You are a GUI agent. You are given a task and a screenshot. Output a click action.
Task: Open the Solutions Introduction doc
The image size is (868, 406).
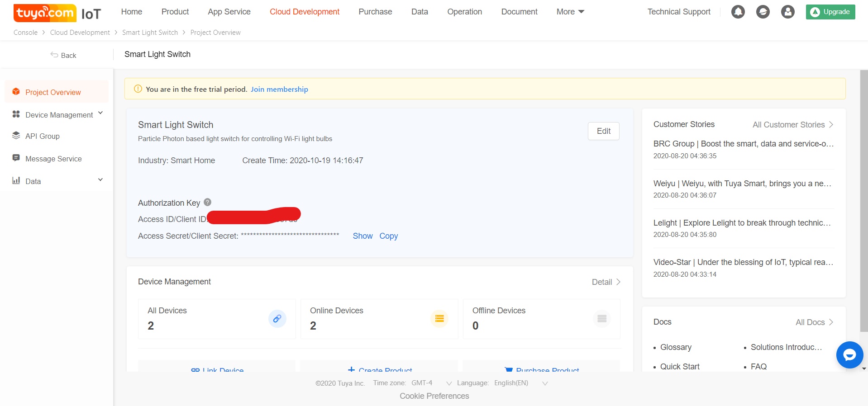[x=786, y=347]
